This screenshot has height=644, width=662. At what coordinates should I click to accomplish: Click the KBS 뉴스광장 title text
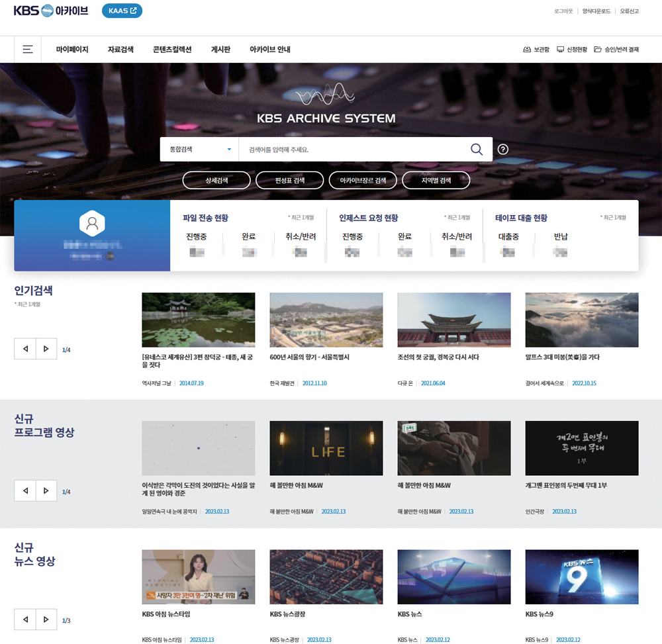(x=287, y=614)
